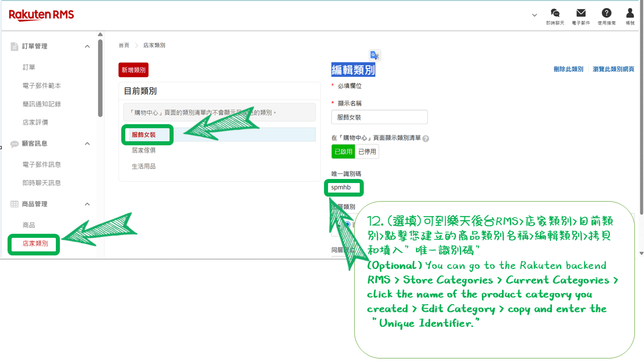Click the 帳號 account icon
The height and width of the screenshot is (362, 644).
click(630, 14)
